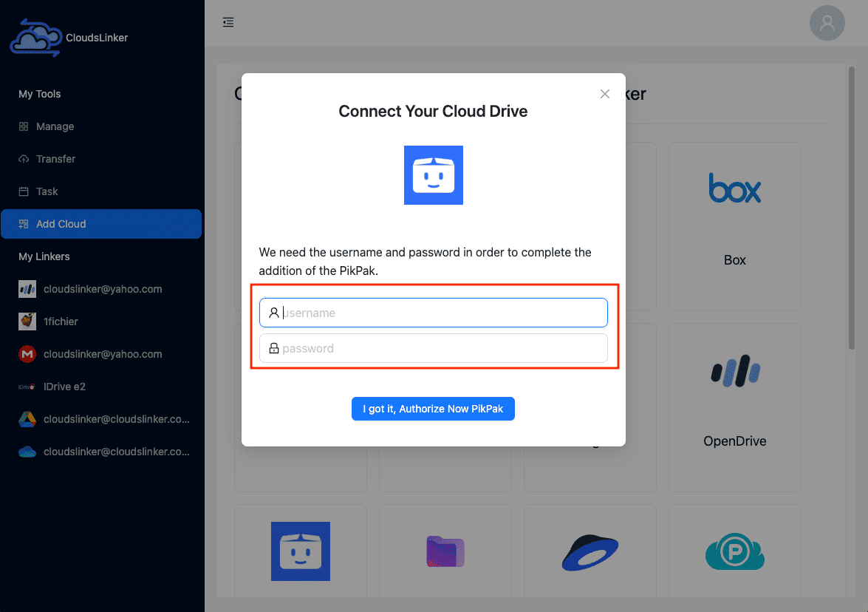Select the purple folder cloud card
The height and width of the screenshot is (612, 868).
coord(445,551)
